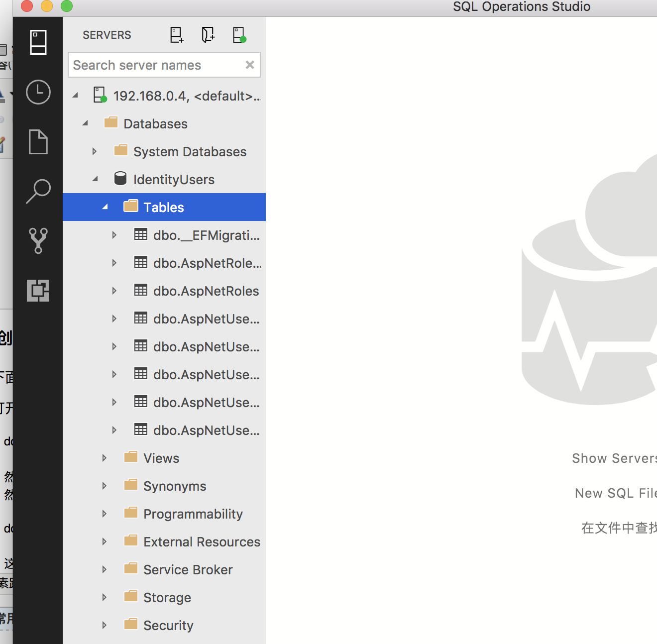Screen dimensions: 657x644
Task: Click the System Databases folder icon
Action: 121,150
